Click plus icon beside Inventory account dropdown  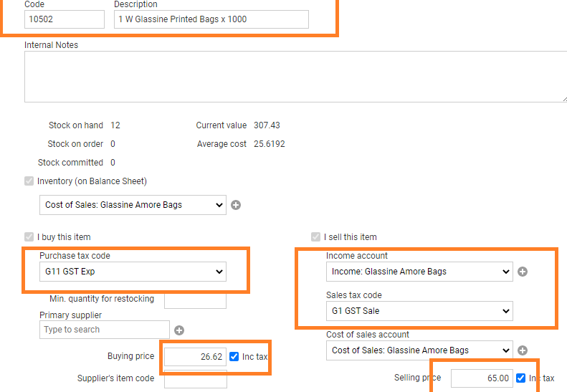[236, 205]
